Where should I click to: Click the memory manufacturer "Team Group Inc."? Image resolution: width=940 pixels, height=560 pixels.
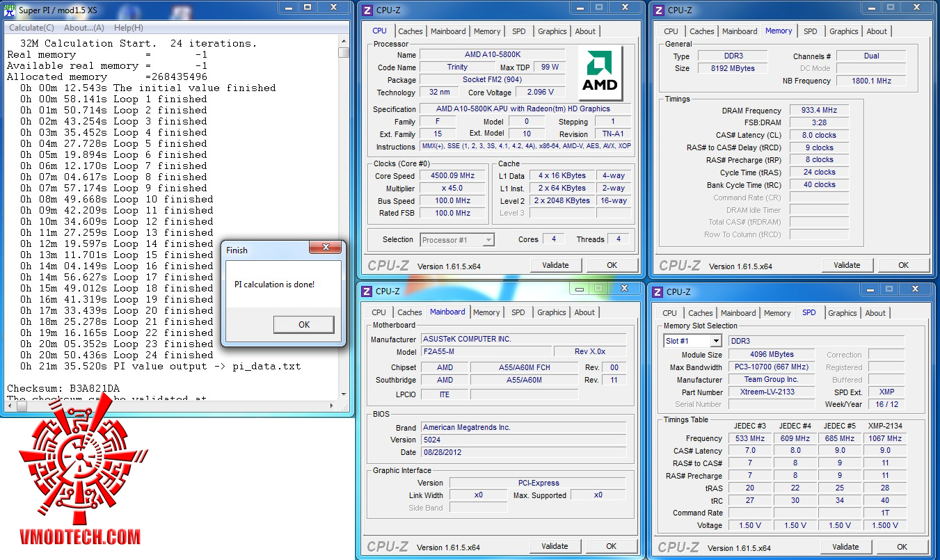772,379
